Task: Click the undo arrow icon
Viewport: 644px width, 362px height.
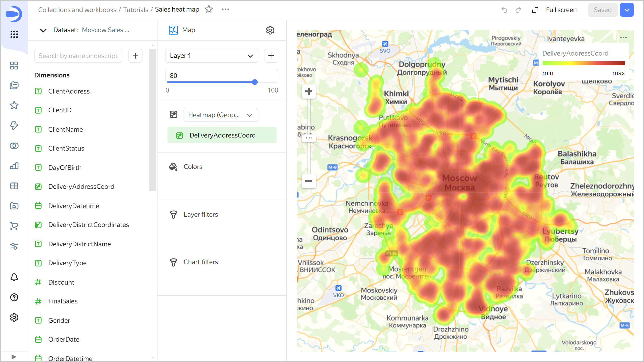Action: (504, 10)
